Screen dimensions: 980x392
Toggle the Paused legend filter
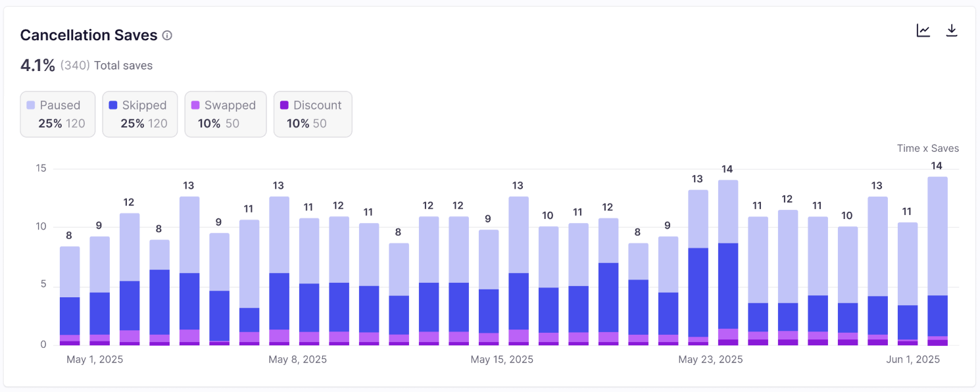tap(58, 114)
